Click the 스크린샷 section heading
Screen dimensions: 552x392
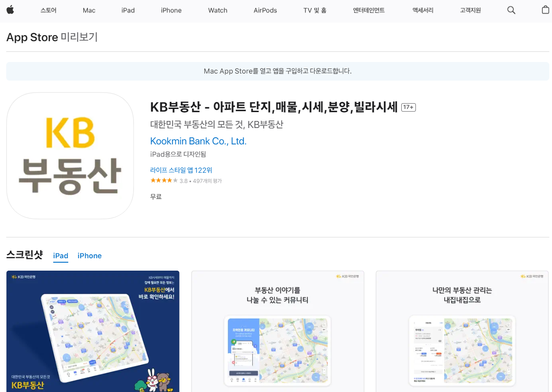[24, 255]
